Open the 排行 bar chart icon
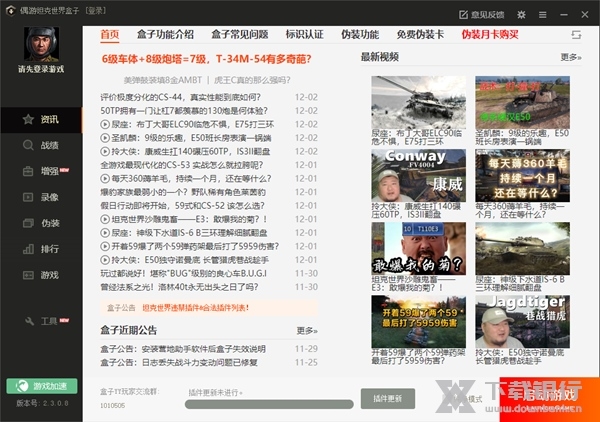 (28, 249)
